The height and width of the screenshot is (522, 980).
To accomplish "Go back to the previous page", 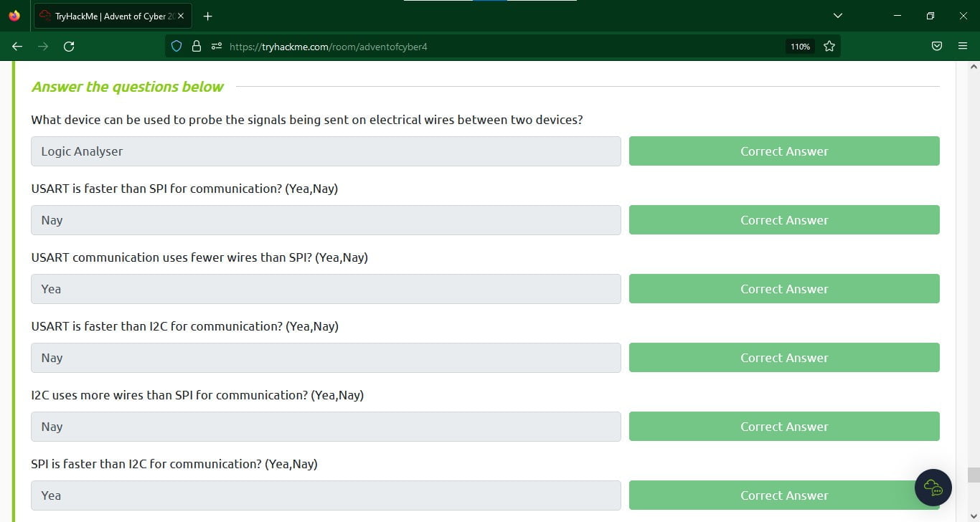I will click(18, 47).
